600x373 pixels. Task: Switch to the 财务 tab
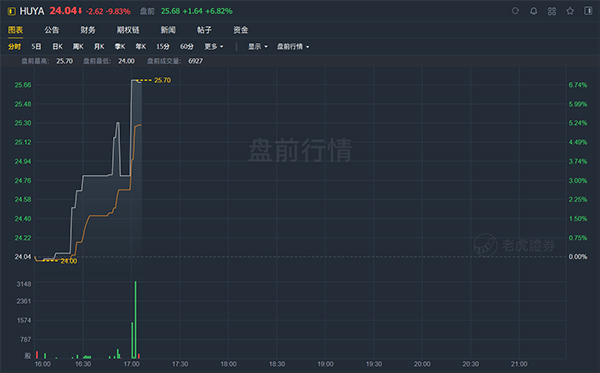coord(88,30)
